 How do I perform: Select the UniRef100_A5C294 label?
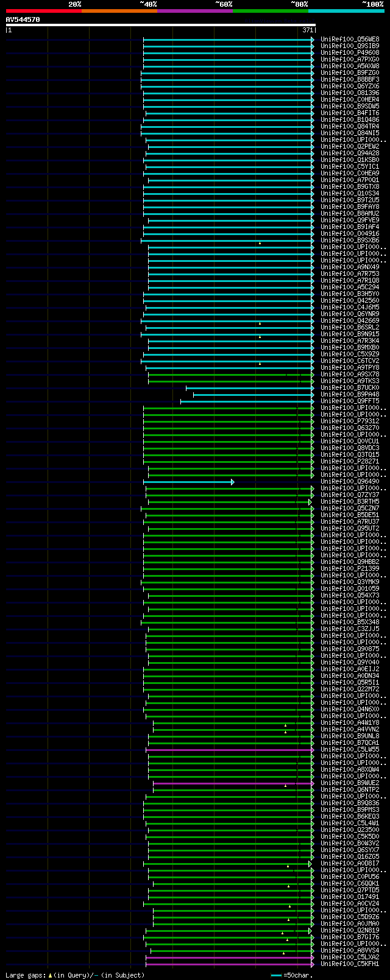tap(350, 287)
